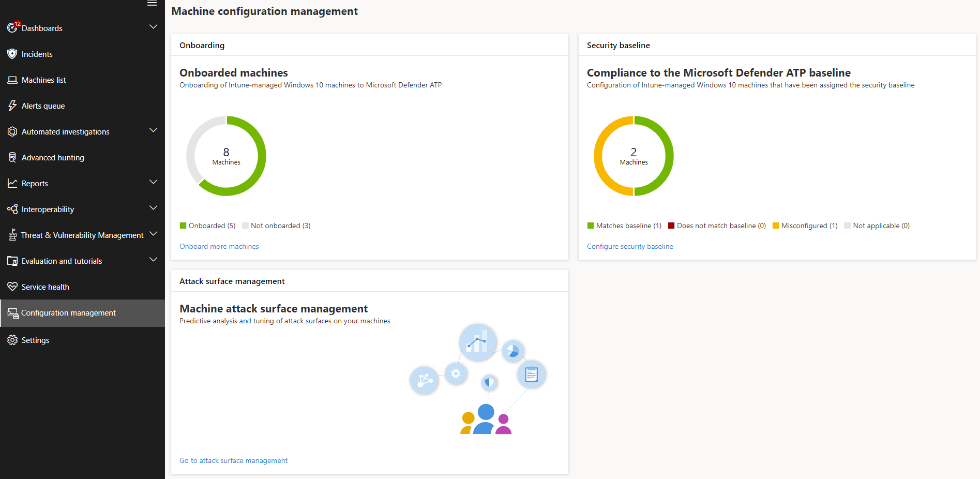The width and height of the screenshot is (980, 479).
Task: Expand the Dashboards chevron
Action: [x=153, y=27]
